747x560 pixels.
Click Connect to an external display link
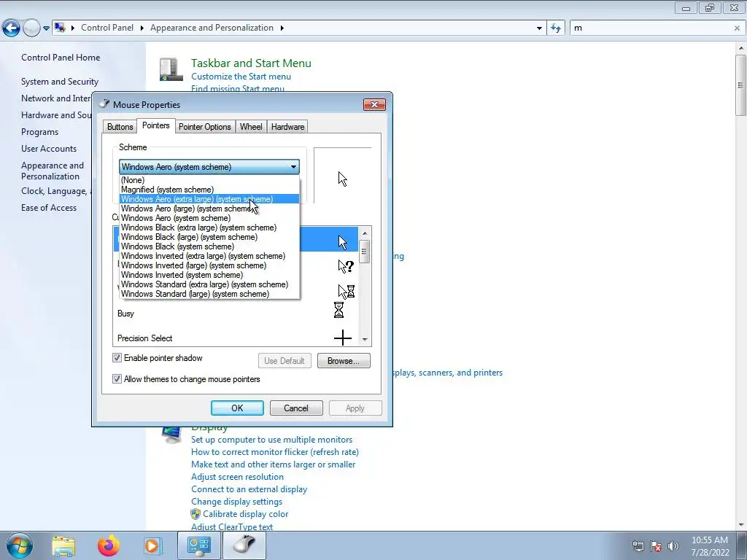point(249,489)
